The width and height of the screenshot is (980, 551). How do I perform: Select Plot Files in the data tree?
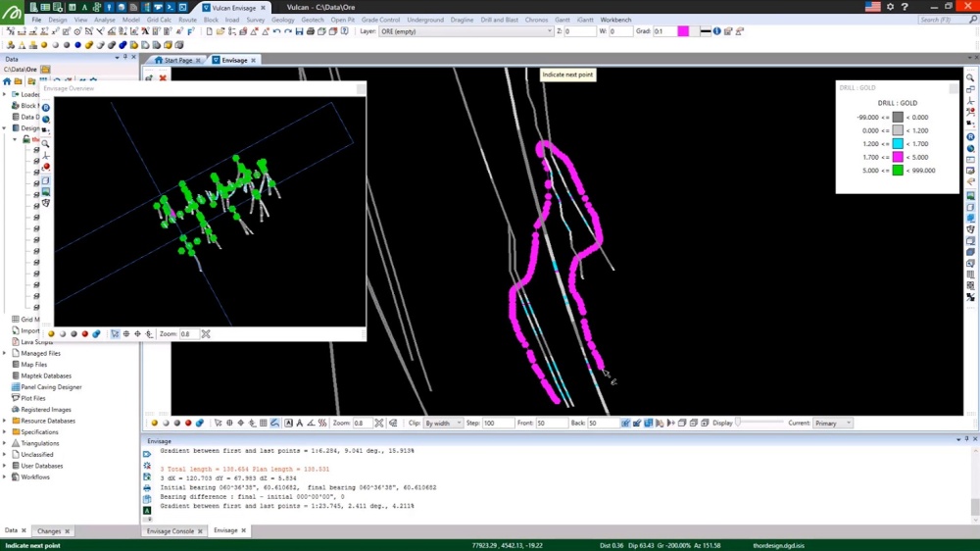point(33,398)
